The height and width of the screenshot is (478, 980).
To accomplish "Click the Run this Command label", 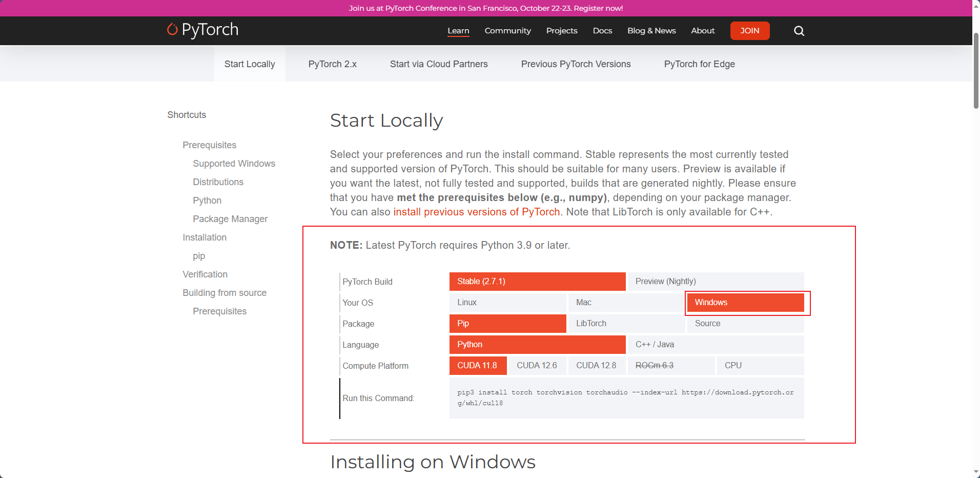I will click(x=378, y=399).
